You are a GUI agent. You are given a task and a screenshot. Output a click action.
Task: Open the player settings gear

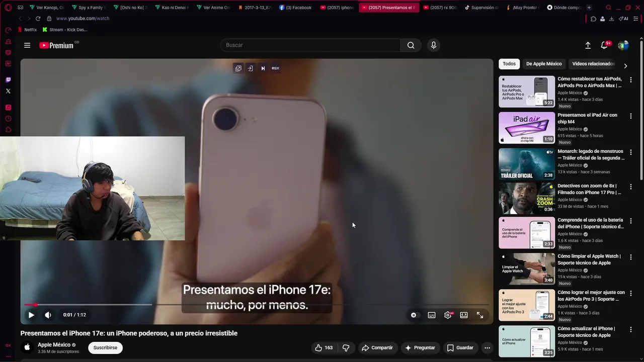pos(448,315)
